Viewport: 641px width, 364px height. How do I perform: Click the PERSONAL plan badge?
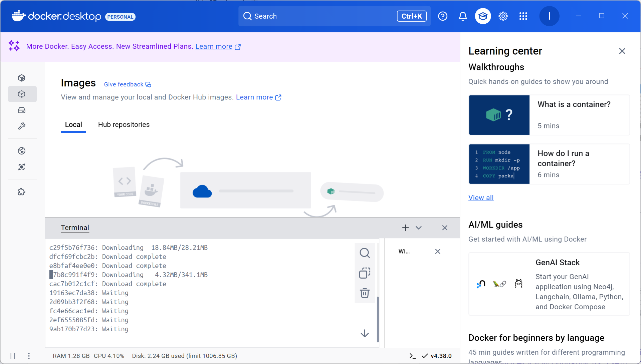[120, 17]
